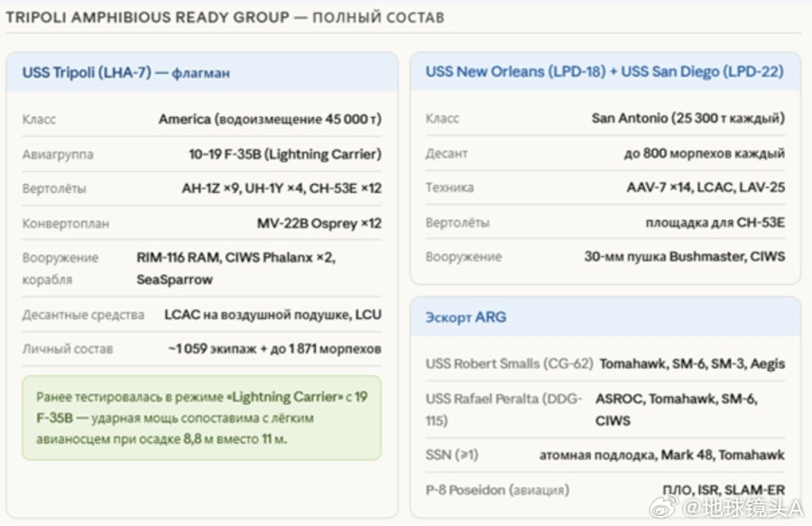Select the USS New Orleans + San Diego header
The width and height of the screenshot is (812, 526).
pyautogui.click(x=604, y=71)
